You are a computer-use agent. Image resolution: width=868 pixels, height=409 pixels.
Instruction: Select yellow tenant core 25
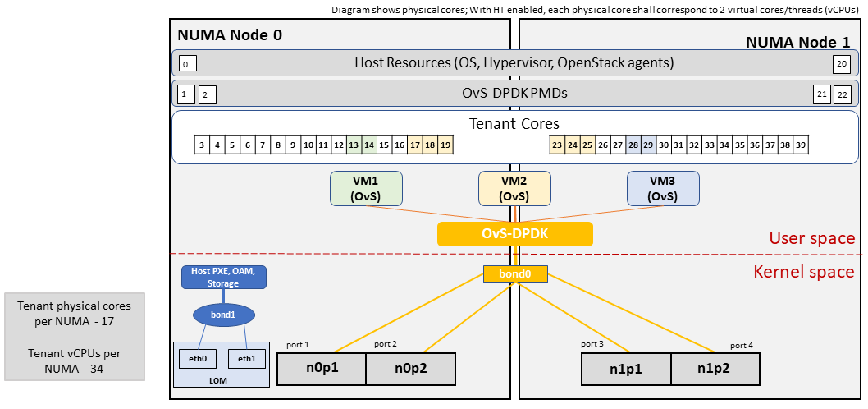(x=587, y=145)
